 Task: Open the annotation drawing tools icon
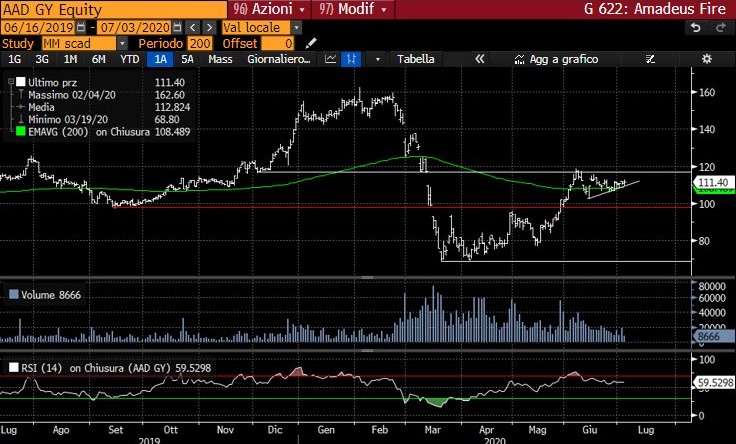(650, 59)
